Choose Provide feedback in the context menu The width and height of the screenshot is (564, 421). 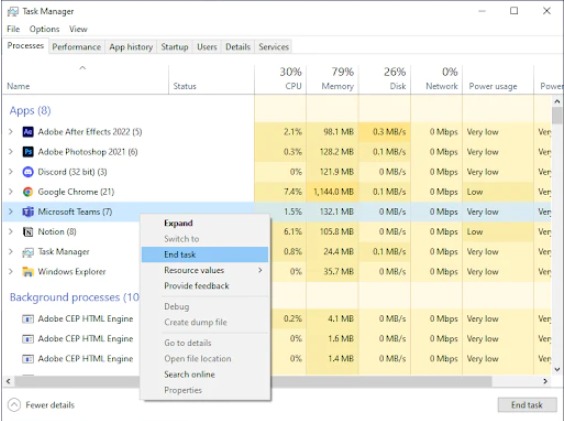click(x=205, y=286)
